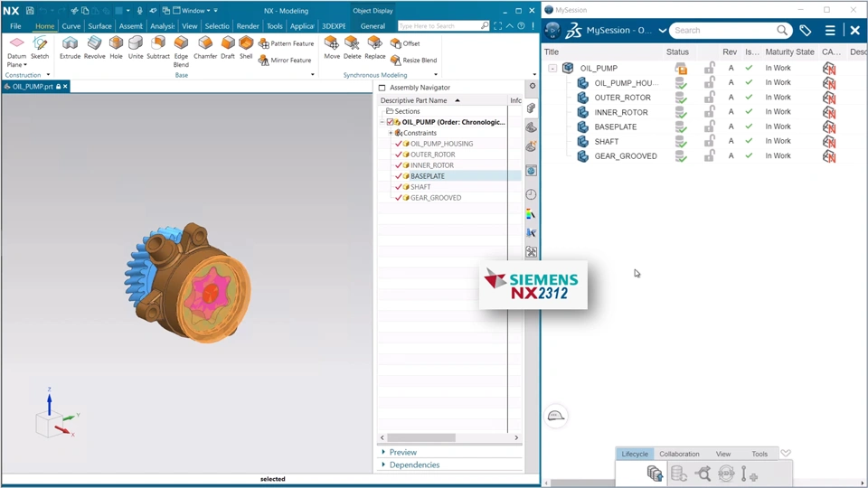Viewport: 868px width, 488px height.
Task: Open Window dropdown in NX title bar
Action: 192,11
